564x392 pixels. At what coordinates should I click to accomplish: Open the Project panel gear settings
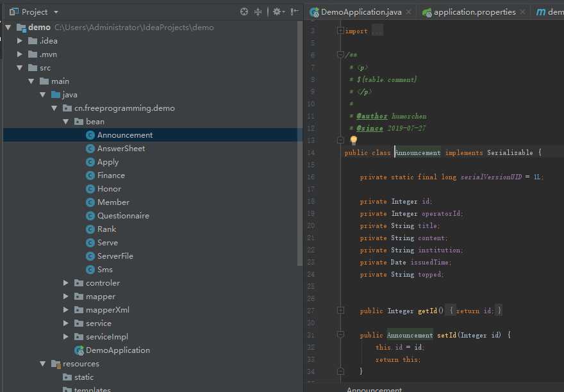[277, 12]
